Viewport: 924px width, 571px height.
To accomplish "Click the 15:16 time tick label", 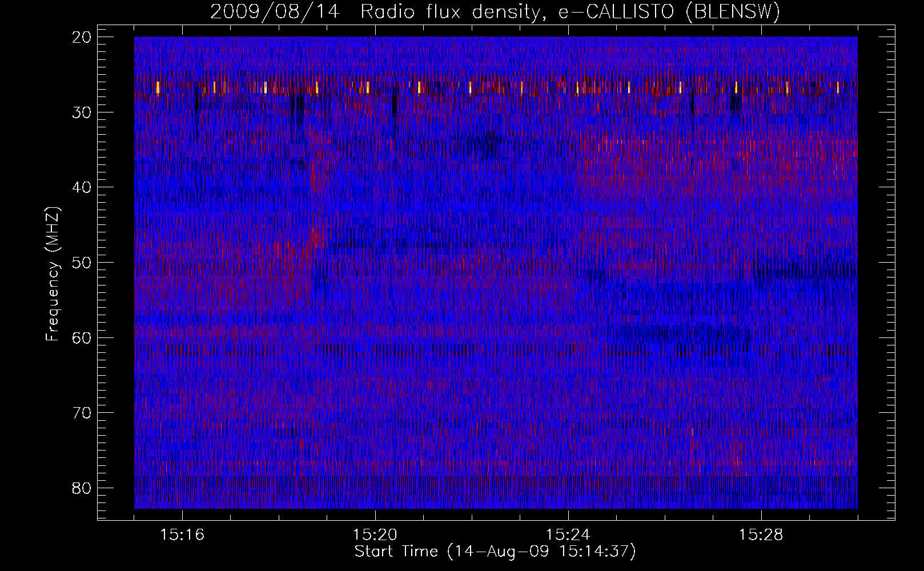I will (182, 535).
